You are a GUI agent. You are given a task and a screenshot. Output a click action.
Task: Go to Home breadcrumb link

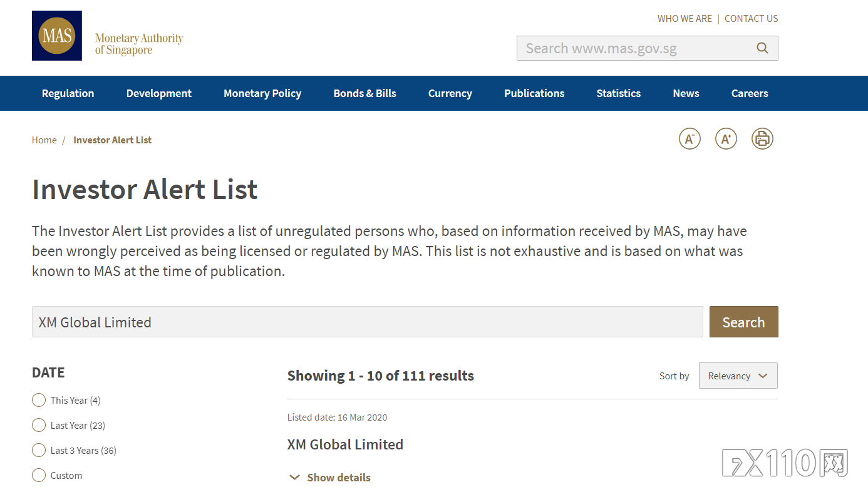point(44,140)
